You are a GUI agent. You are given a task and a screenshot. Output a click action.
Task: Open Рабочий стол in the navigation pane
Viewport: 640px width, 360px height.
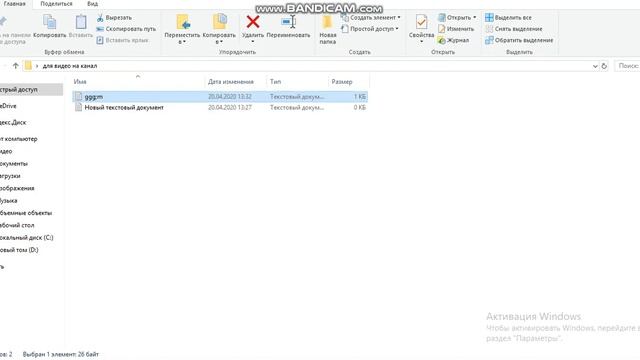click(x=17, y=225)
